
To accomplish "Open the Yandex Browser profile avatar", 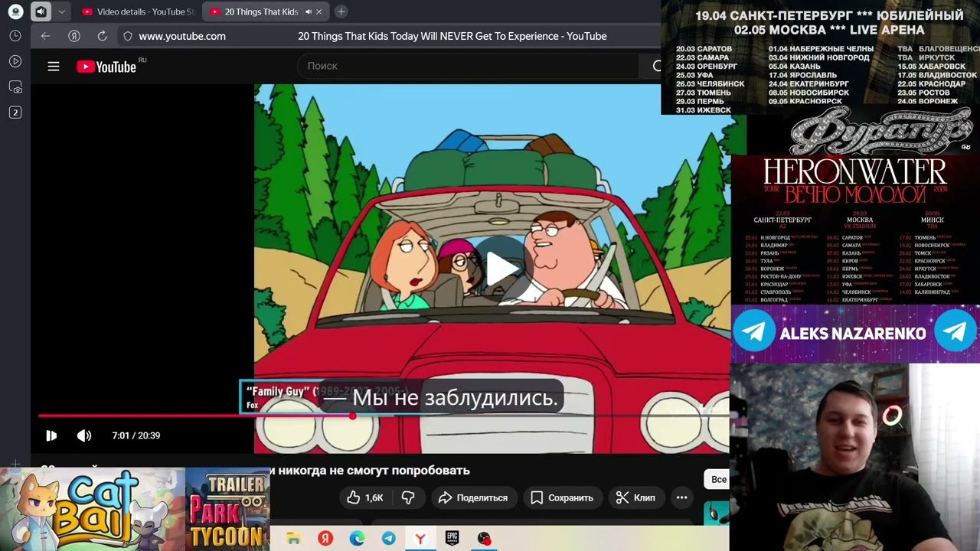I will point(15,11).
